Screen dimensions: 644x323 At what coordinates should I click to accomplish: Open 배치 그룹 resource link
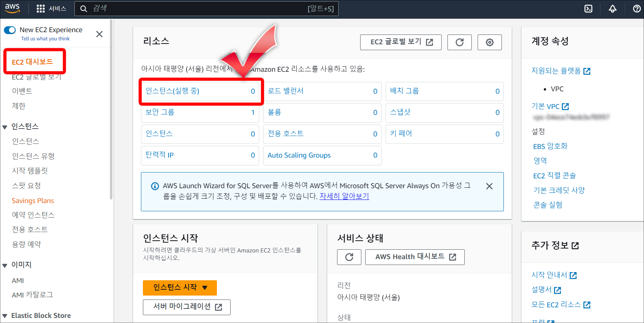click(404, 91)
